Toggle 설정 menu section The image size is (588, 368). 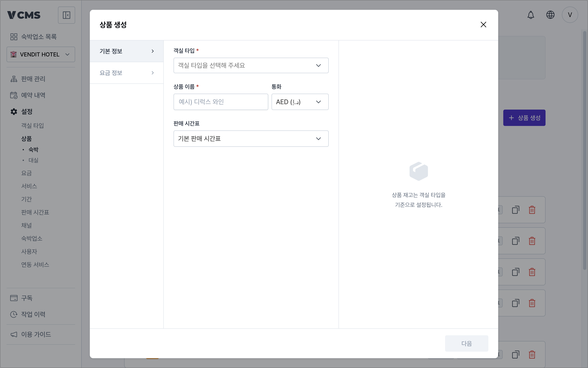[21, 111]
